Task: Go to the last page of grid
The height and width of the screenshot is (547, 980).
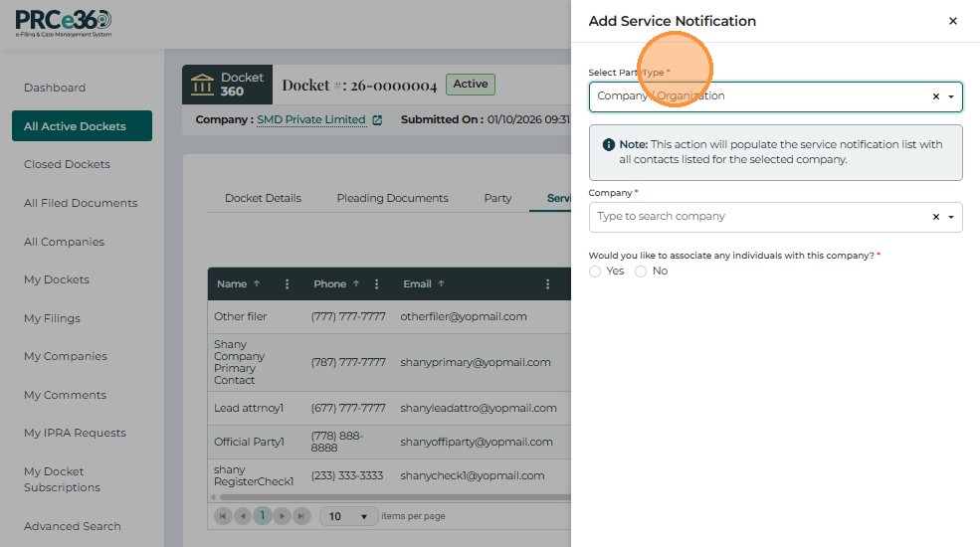Action: [x=302, y=516]
